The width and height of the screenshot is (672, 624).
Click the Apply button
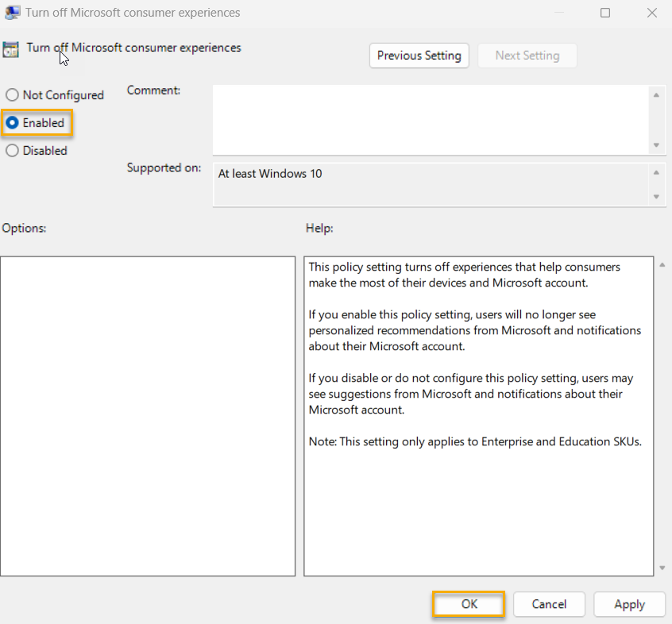click(x=629, y=604)
